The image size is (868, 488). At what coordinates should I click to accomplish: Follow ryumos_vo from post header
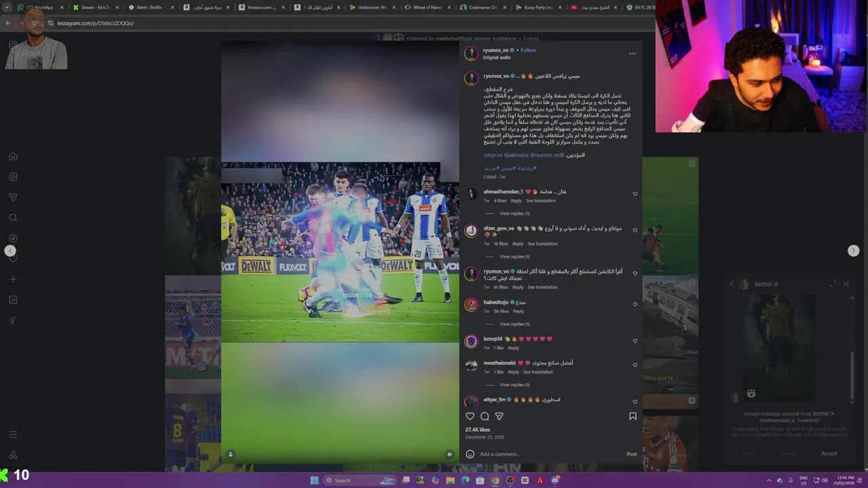click(528, 50)
